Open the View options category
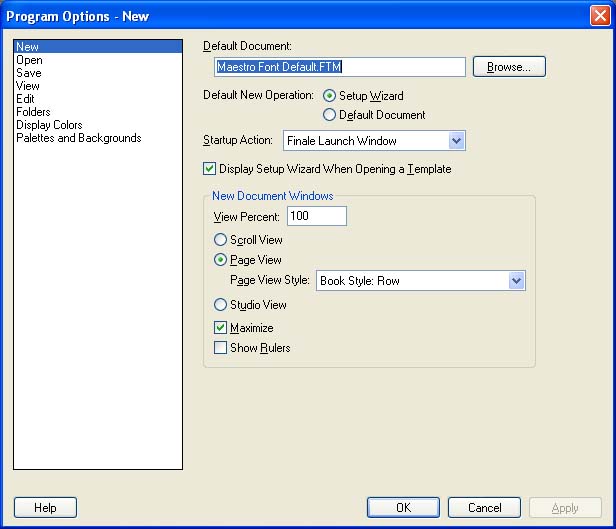This screenshot has width=616, height=529. click(27, 86)
